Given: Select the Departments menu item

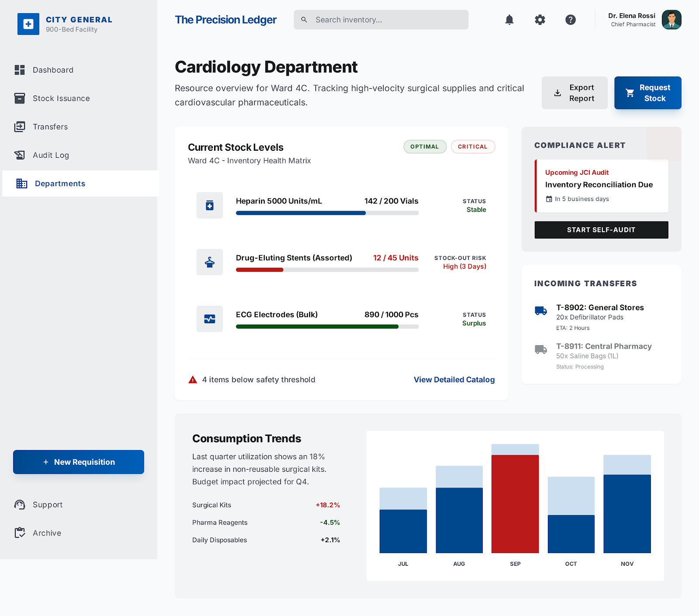Looking at the screenshot, I should pyautogui.click(x=60, y=183).
